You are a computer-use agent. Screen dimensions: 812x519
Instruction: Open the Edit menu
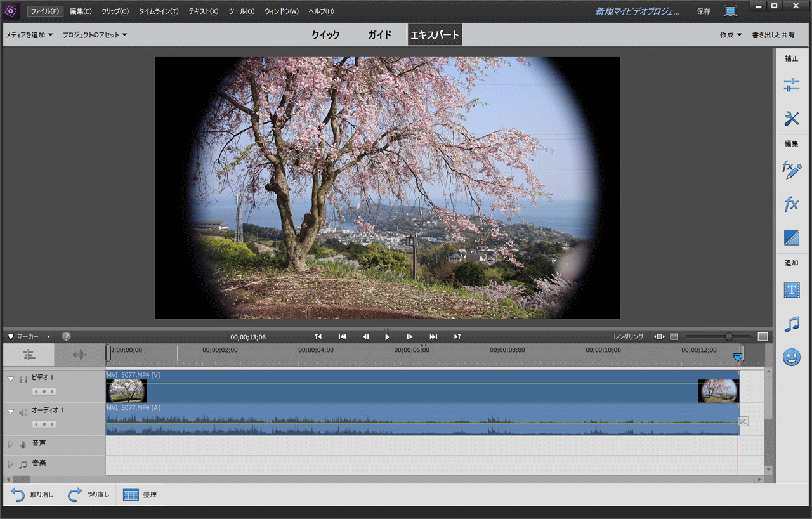pyautogui.click(x=81, y=11)
